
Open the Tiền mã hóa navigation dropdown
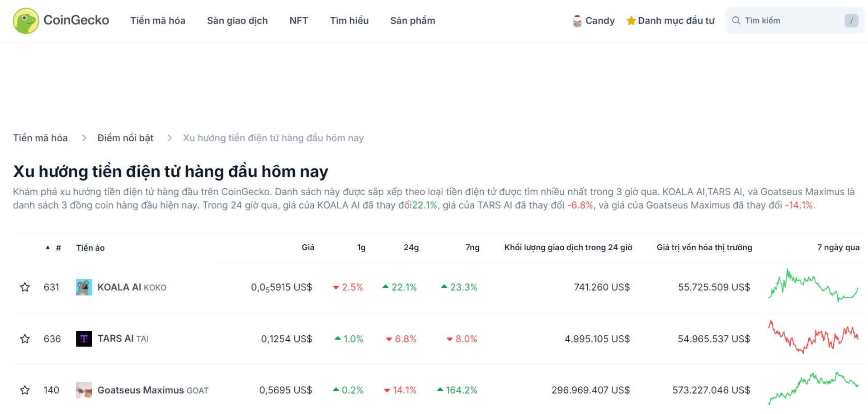[157, 20]
